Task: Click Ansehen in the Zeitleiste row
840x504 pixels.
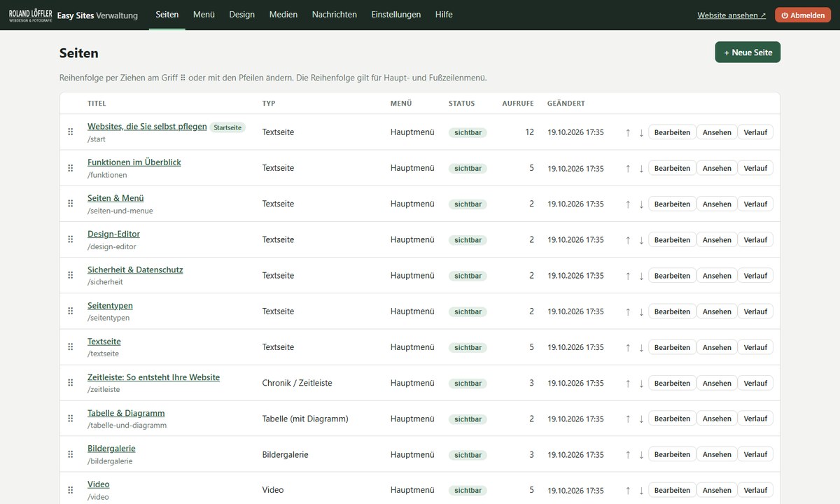Action: click(717, 383)
